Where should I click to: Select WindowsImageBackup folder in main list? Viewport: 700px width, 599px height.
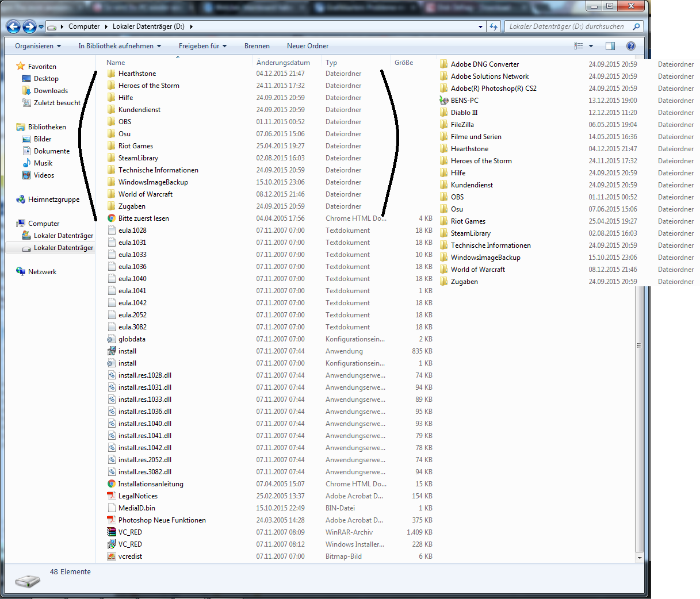coord(153,182)
